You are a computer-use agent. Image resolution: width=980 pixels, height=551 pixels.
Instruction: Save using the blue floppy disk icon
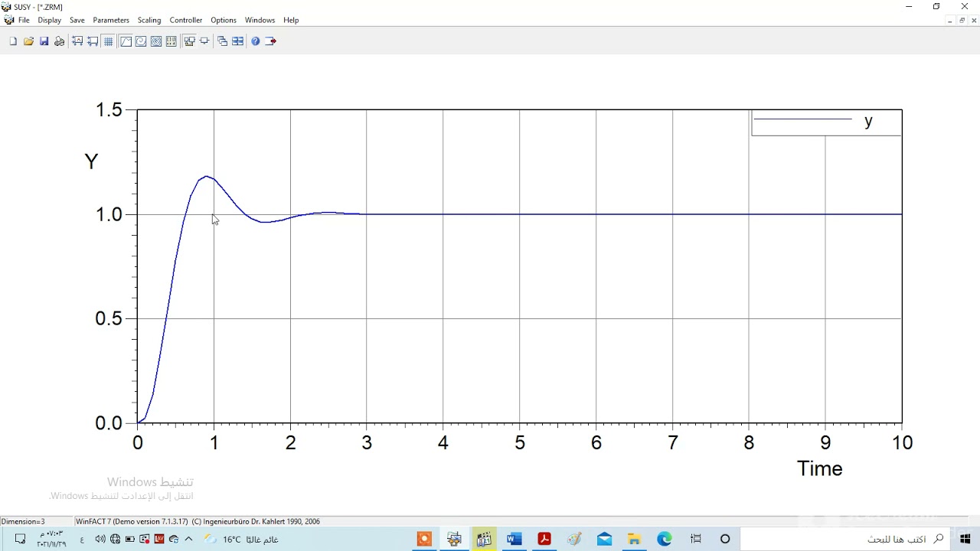point(44,41)
